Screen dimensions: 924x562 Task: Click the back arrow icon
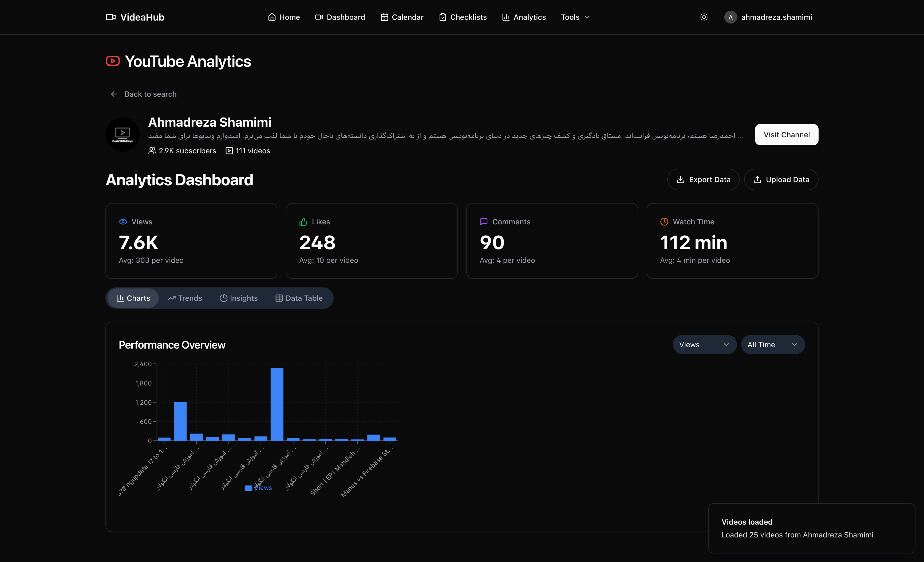point(114,94)
